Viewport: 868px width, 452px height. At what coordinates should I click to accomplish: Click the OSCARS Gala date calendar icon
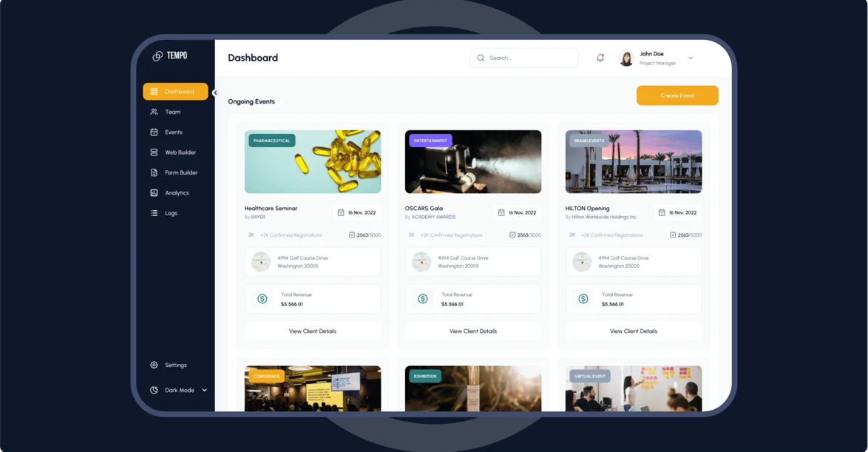pos(501,213)
